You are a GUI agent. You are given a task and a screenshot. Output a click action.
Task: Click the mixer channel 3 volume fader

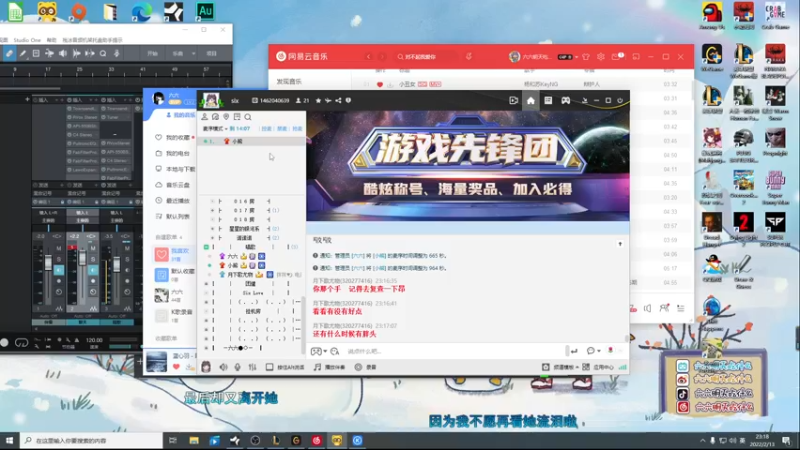(x=116, y=264)
